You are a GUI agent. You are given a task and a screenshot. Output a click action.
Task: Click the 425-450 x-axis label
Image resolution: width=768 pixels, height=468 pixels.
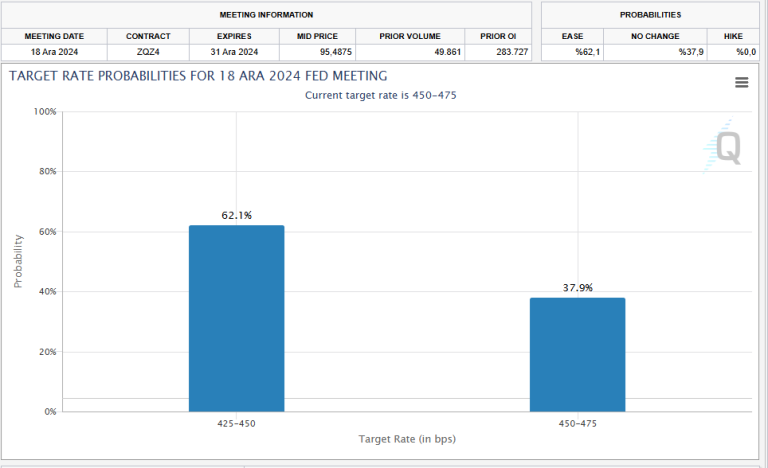[237, 423]
